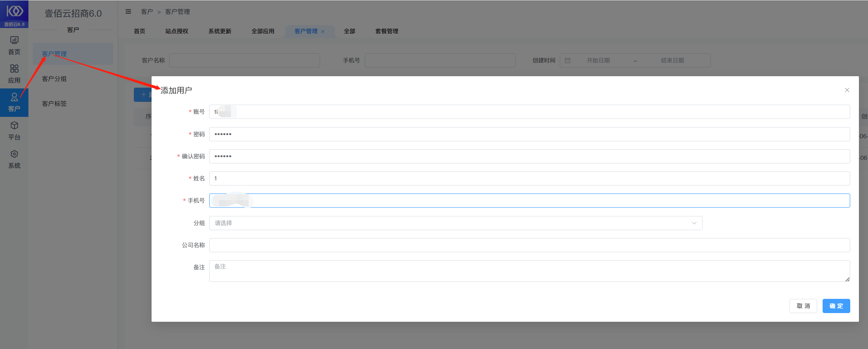This screenshot has width=868, height=349.
Task: Switch to the 套餐管理 tab
Action: (387, 31)
